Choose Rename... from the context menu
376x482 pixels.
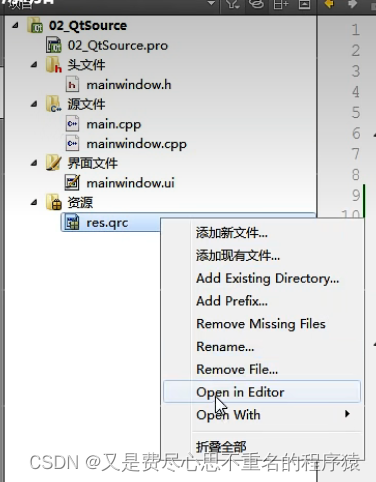click(225, 347)
